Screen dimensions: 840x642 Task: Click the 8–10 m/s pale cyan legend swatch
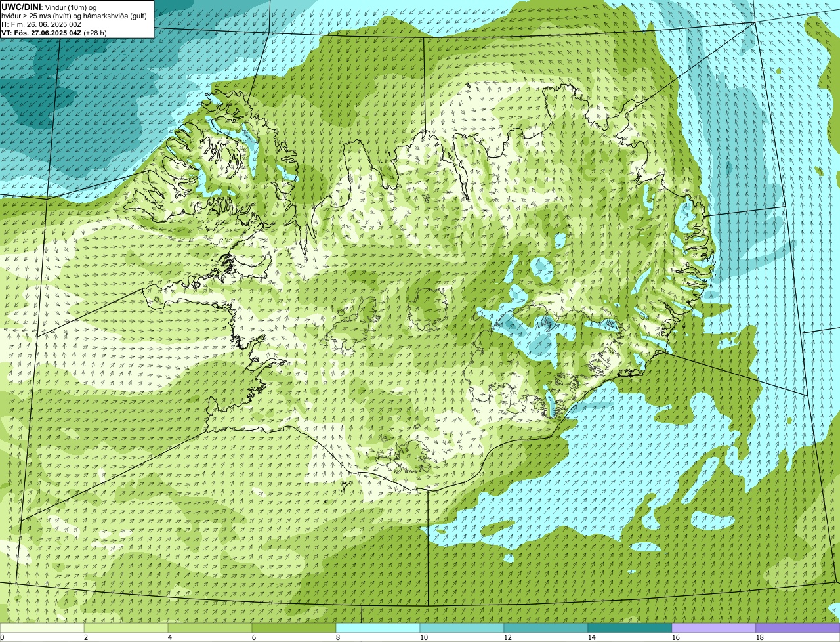(x=378, y=628)
